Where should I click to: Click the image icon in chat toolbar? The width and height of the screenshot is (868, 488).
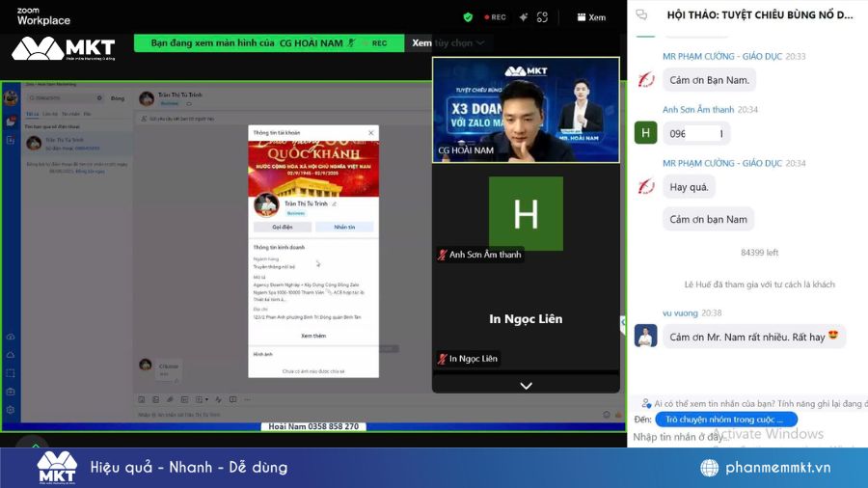155,399
